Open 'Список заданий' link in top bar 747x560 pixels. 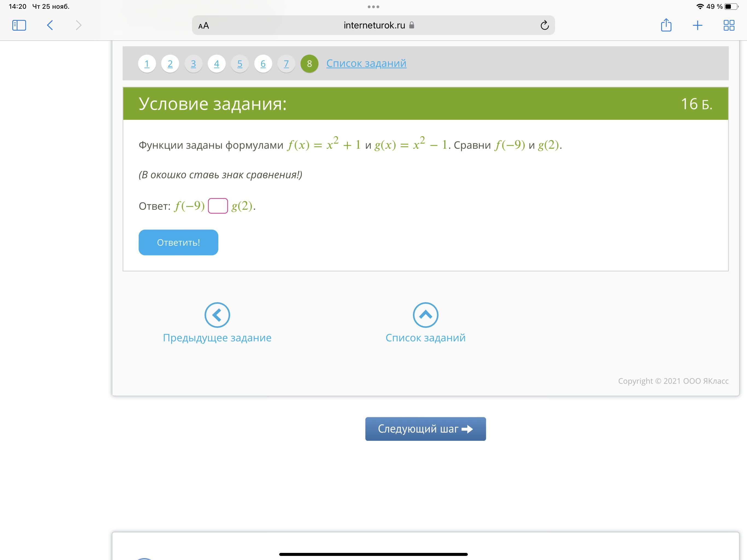pos(366,63)
